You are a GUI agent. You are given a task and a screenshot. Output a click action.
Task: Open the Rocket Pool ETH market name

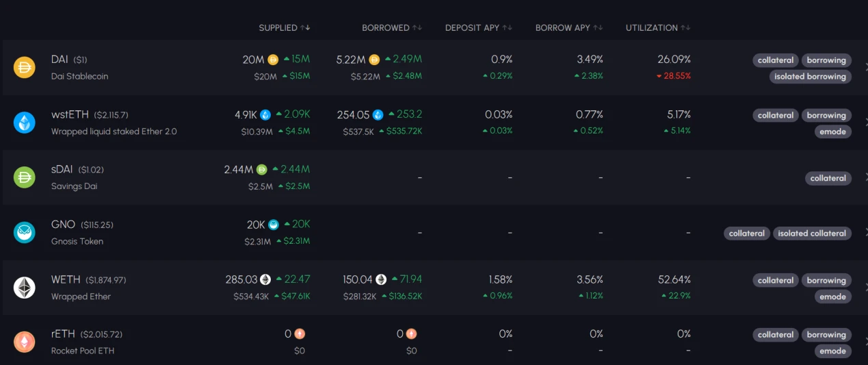(83, 351)
